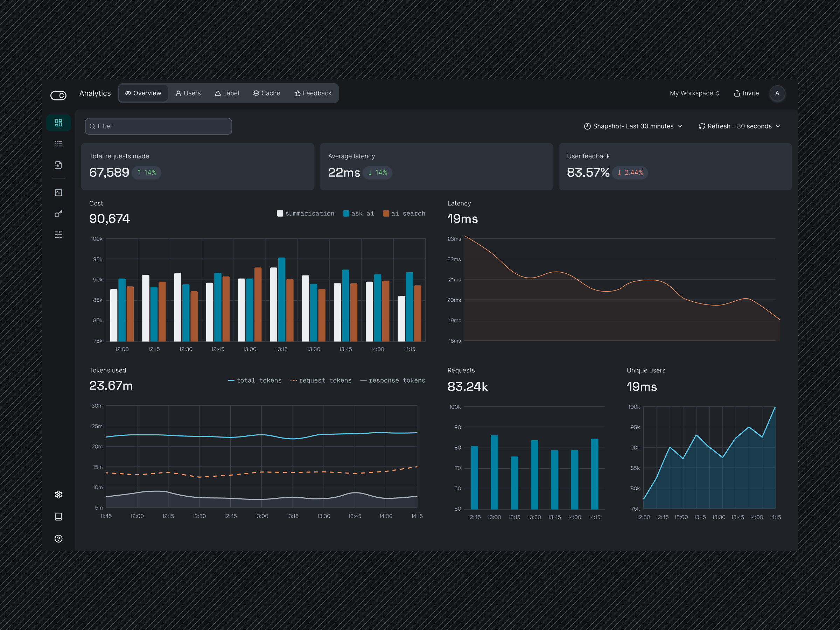
Task: Open the filter settings sliders icon in sidebar
Action: point(58,234)
